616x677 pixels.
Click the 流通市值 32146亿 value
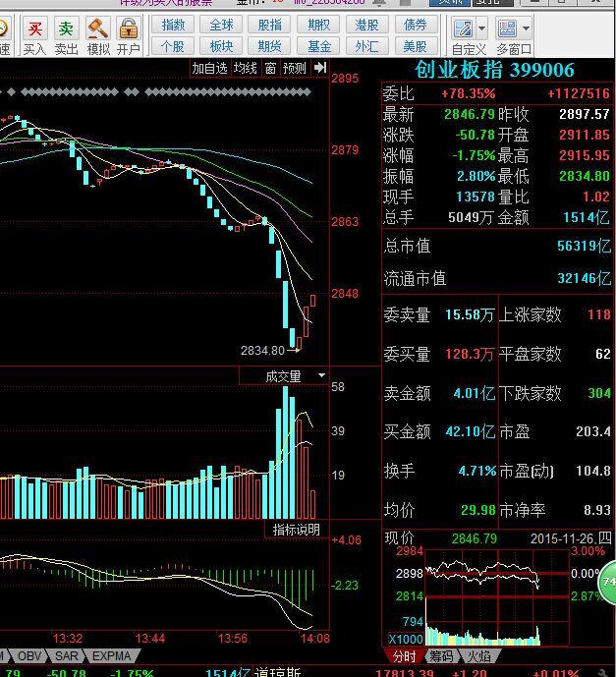coord(584,278)
